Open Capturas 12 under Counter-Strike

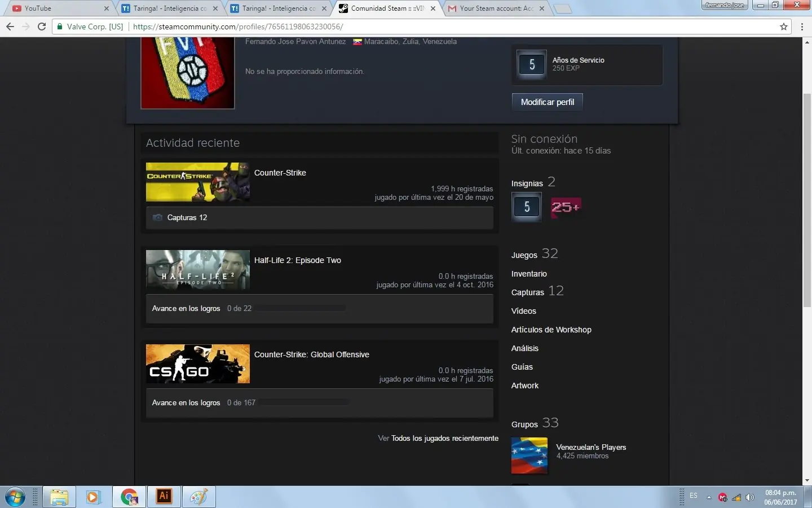(187, 217)
